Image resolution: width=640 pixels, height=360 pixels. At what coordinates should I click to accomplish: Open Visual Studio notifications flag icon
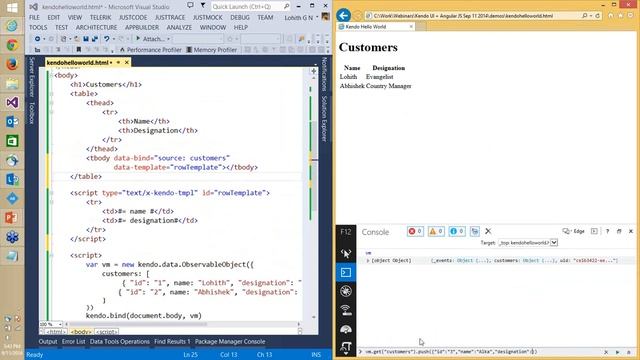pos(202,6)
